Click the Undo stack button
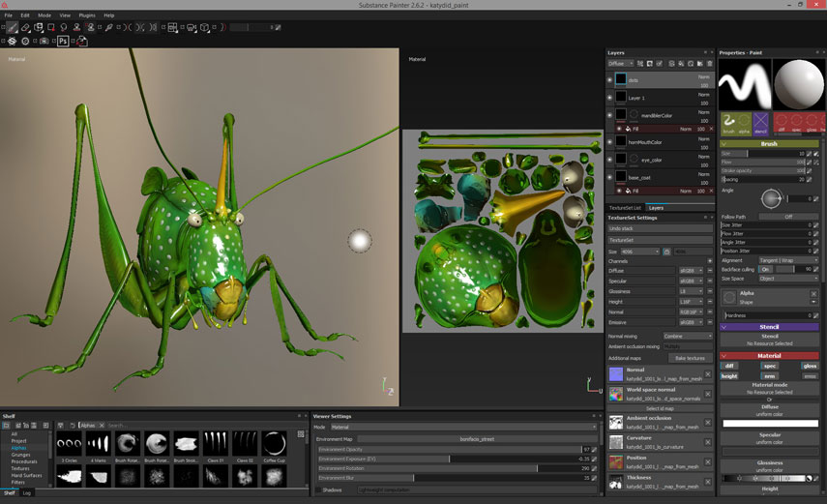Image resolution: width=827 pixels, height=504 pixels. 661,228
